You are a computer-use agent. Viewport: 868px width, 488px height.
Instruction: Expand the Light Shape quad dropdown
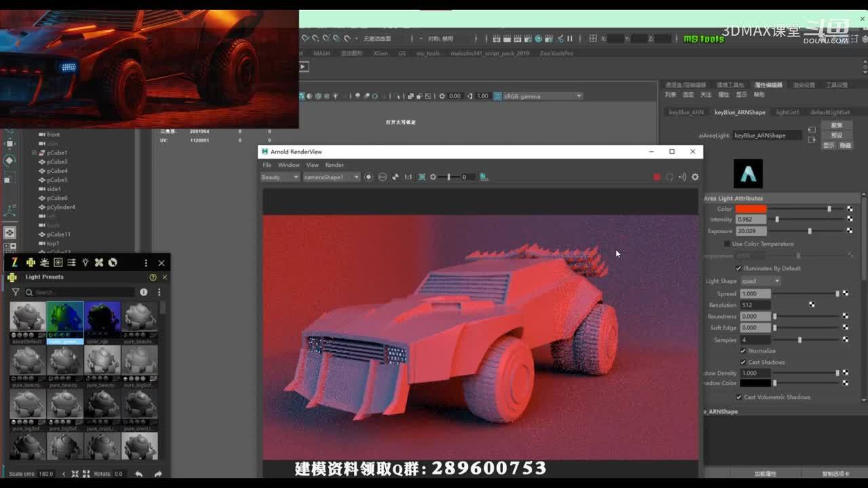coord(761,281)
